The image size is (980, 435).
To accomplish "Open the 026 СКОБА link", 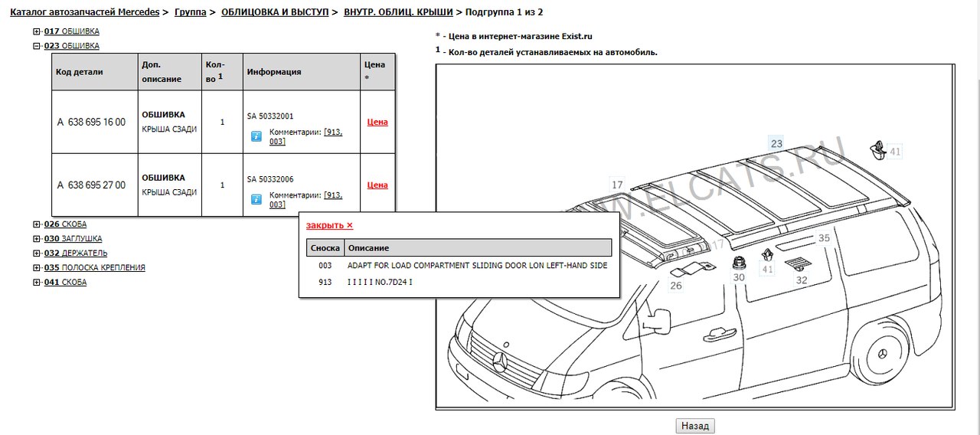I will (x=65, y=224).
